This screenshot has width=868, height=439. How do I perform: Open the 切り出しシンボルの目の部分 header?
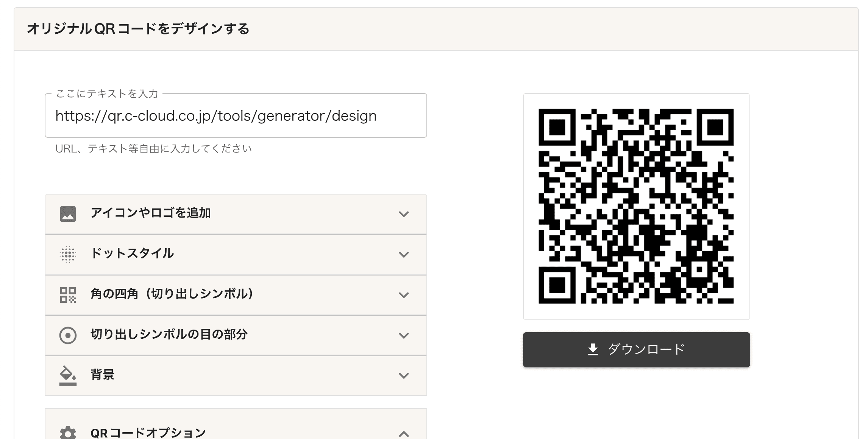tap(236, 336)
